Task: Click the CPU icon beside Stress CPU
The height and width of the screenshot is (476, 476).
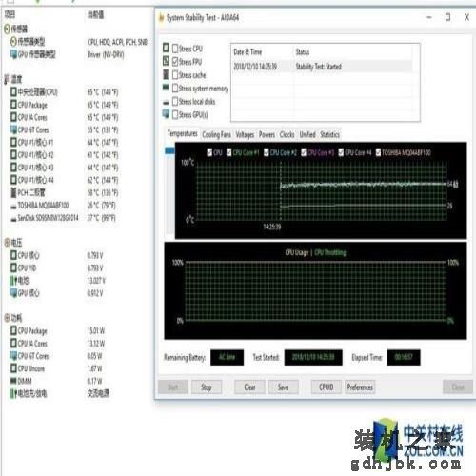Action: point(166,48)
